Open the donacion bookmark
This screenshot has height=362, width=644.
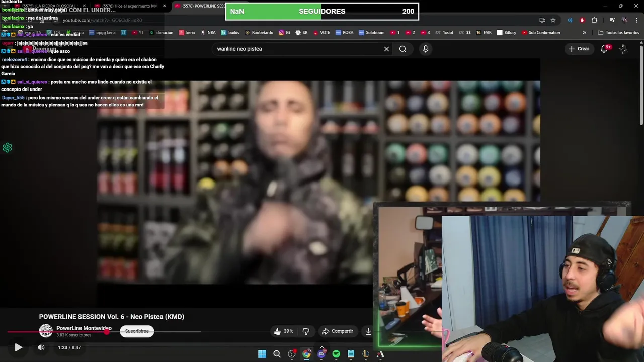click(161, 33)
